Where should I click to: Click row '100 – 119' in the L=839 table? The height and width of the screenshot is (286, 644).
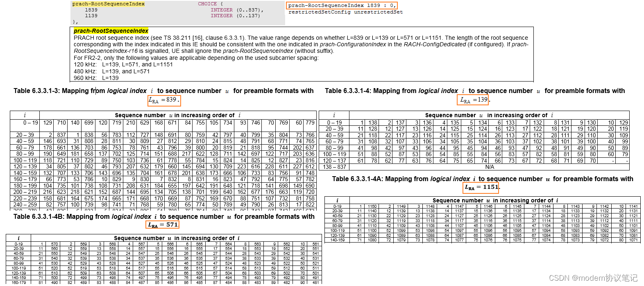[163, 161]
